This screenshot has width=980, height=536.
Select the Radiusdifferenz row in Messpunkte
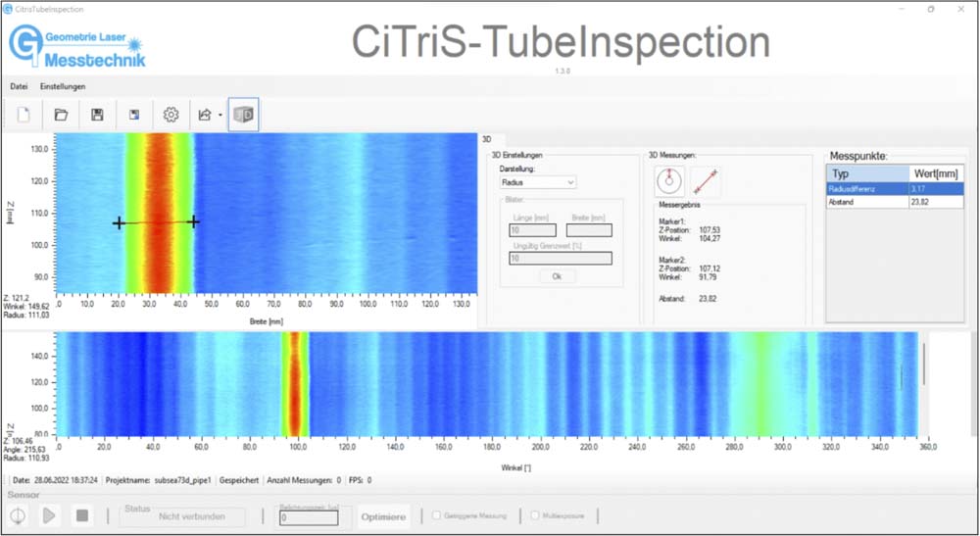(895, 189)
